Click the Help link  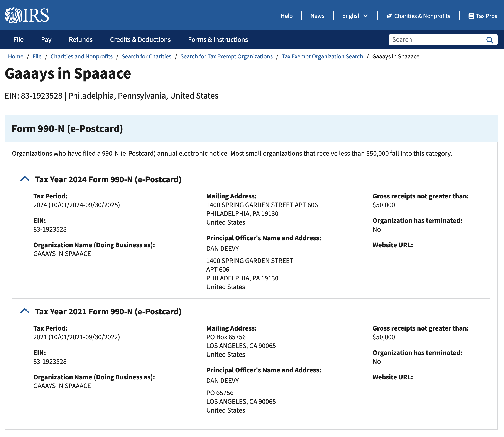point(286,16)
